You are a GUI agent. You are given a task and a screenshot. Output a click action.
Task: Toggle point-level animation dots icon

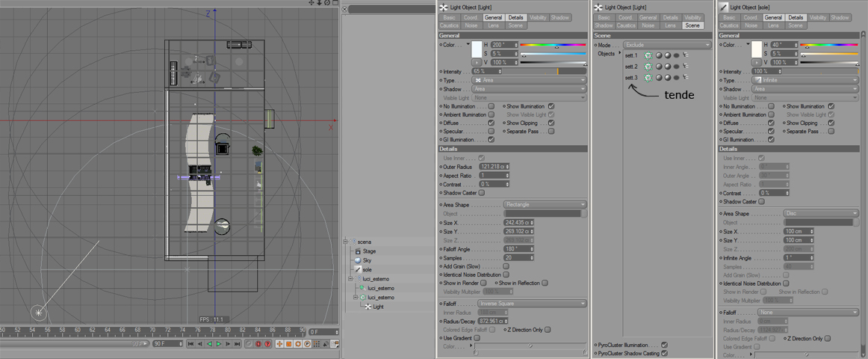coord(317,344)
